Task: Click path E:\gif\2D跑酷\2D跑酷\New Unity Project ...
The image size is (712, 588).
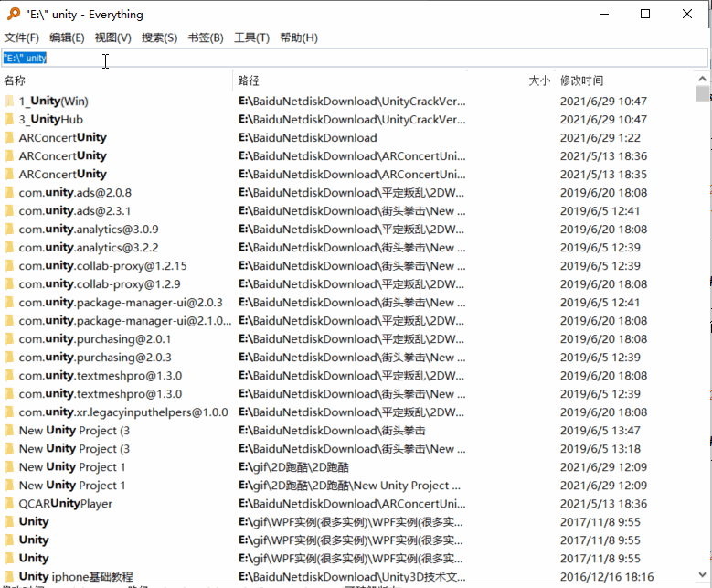Action: click(350, 486)
